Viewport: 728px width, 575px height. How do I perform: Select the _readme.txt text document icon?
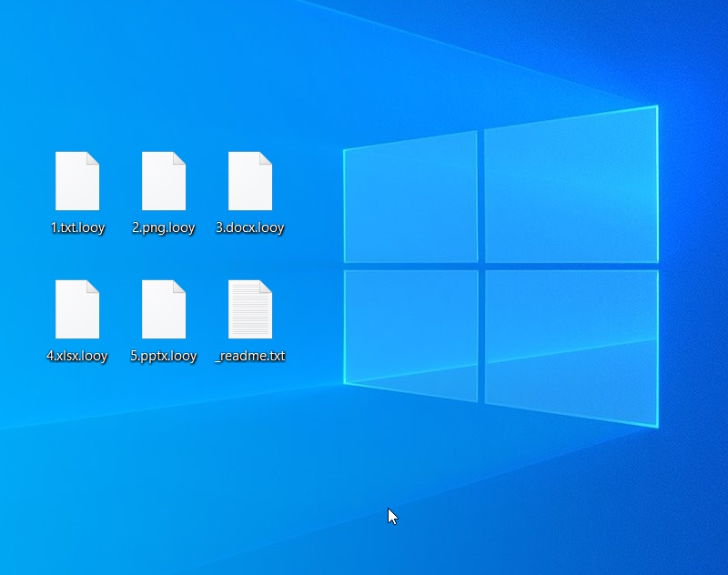(x=249, y=309)
